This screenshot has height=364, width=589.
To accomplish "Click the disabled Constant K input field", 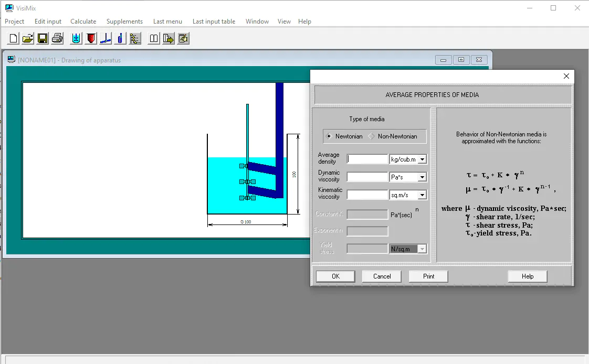I will click(x=367, y=215).
